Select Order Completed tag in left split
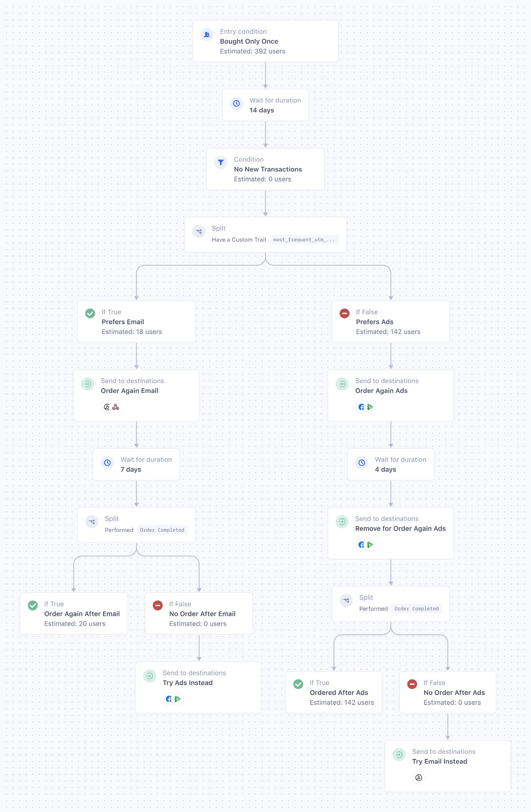Viewport: 531px width, 812px height. click(x=162, y=530)
